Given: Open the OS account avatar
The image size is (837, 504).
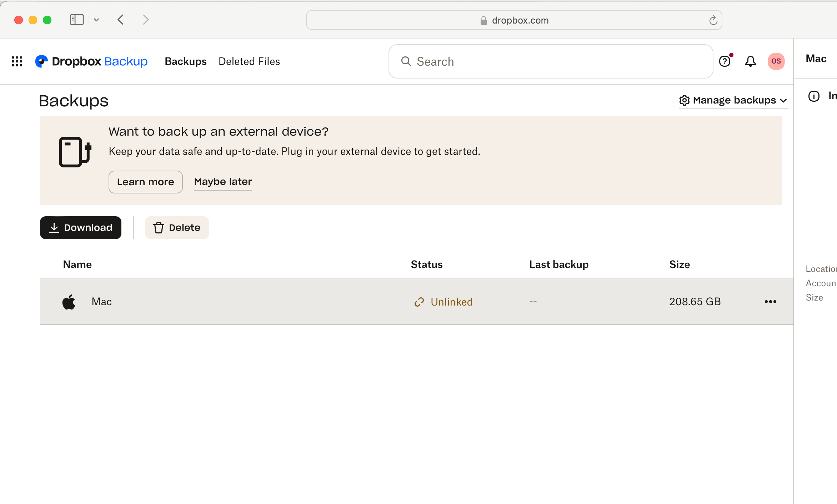Looking at the screenshot, I should pos(776,61).
